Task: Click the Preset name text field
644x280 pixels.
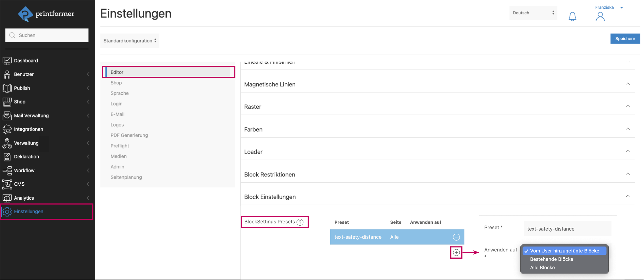Action: coord(567,229)
